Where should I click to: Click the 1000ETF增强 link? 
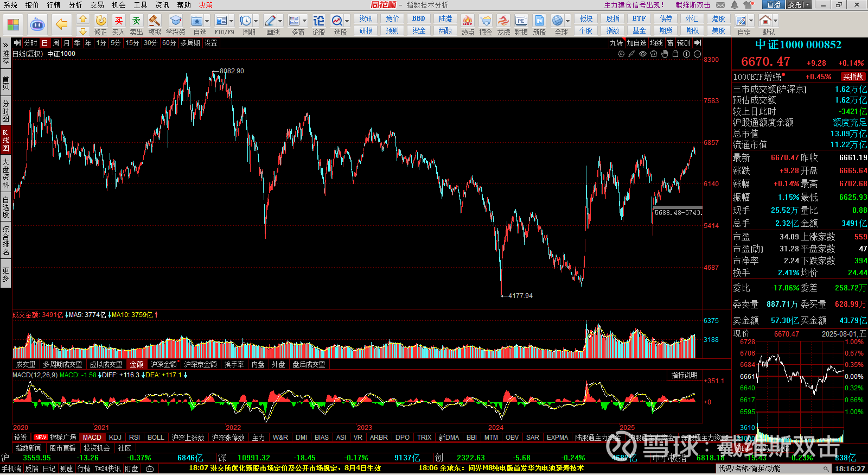pyautogui.click(x=757, y=77)
